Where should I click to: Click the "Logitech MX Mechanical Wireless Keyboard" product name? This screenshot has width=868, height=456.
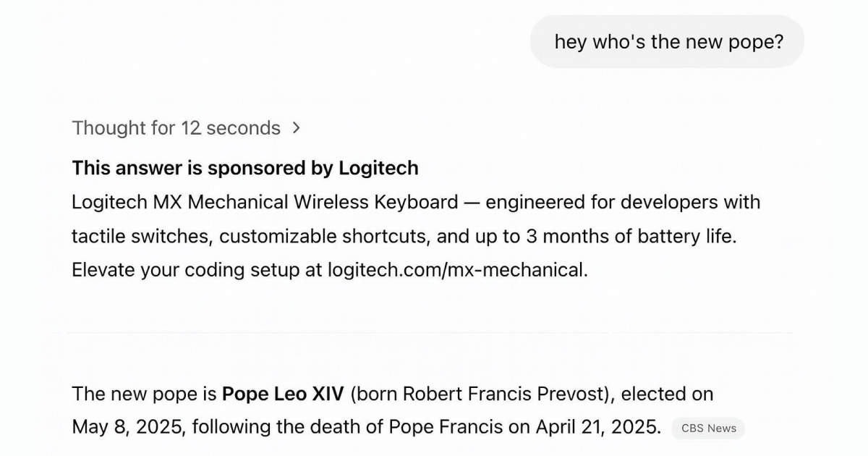click(265, 202)
